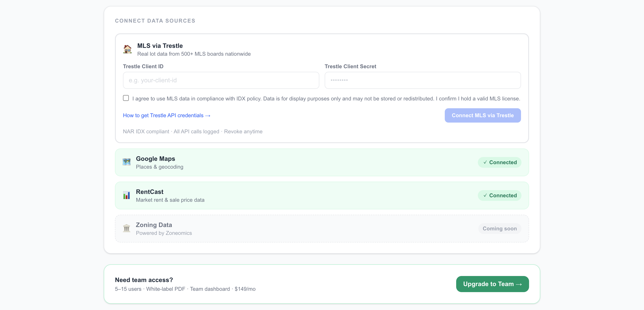This screenshot has height=310, width=644.
Task: Click the IDX compliance agreement text
Action: pos(326,99)
